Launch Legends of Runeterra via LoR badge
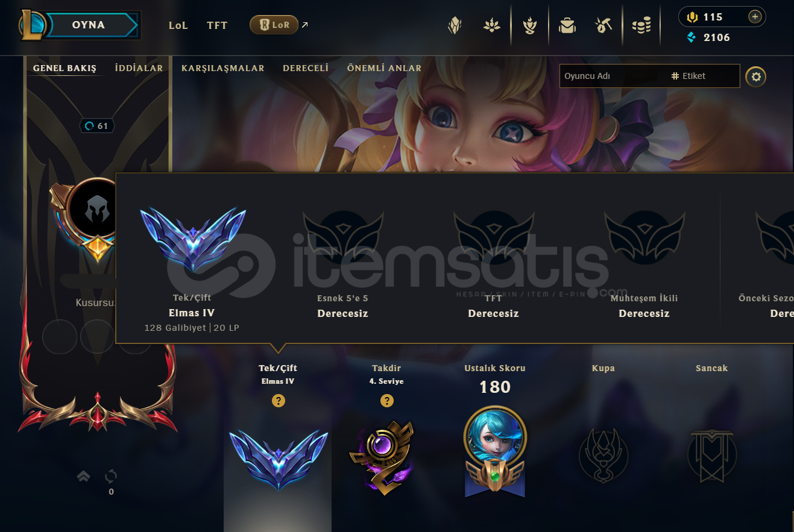794x532 pixels. (x=274, y=25)
